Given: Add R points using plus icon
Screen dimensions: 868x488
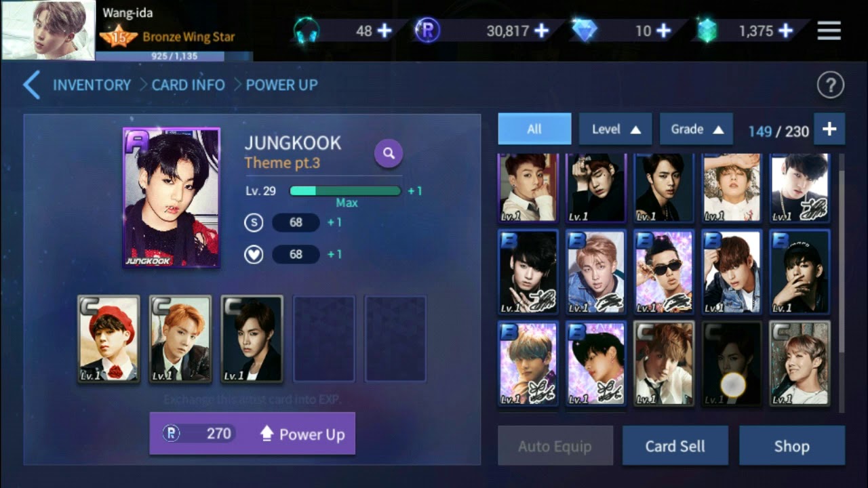Looking at the screenshot, I should click(x=541, y=30).
